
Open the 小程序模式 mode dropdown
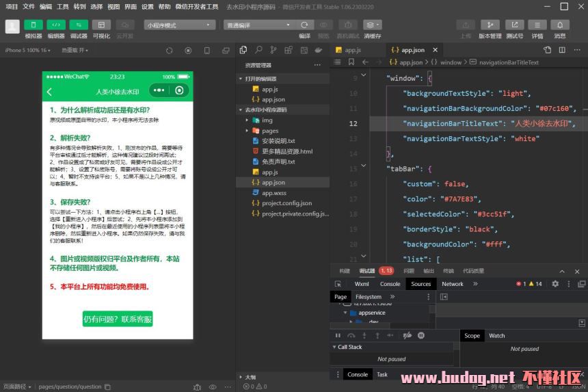click(179, 25)
